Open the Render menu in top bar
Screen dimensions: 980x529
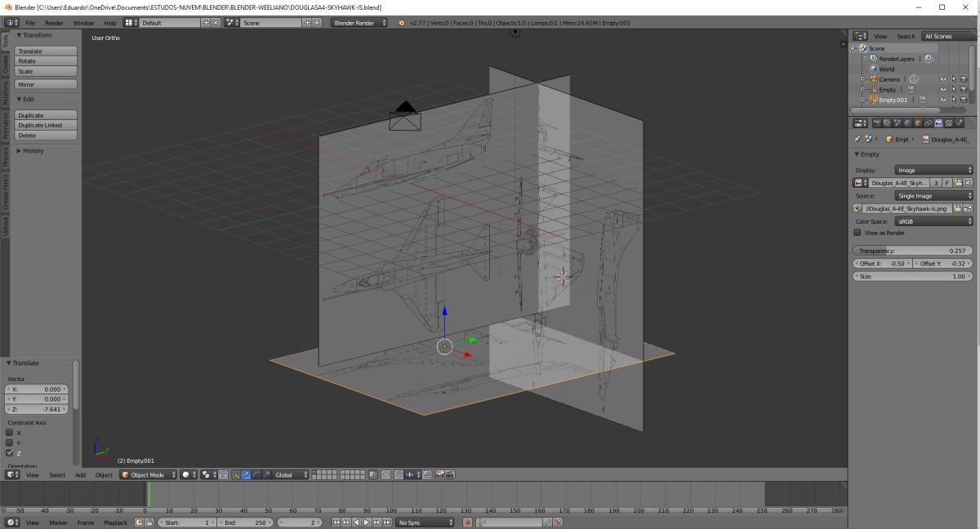54,23
